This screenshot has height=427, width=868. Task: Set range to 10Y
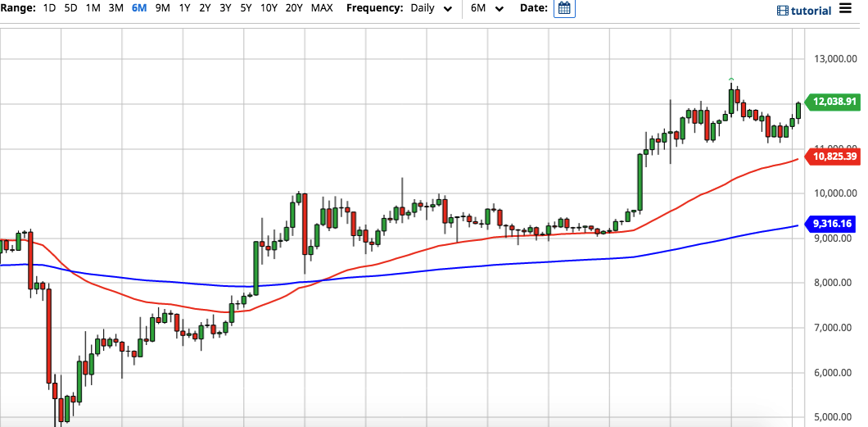(269, 8)
